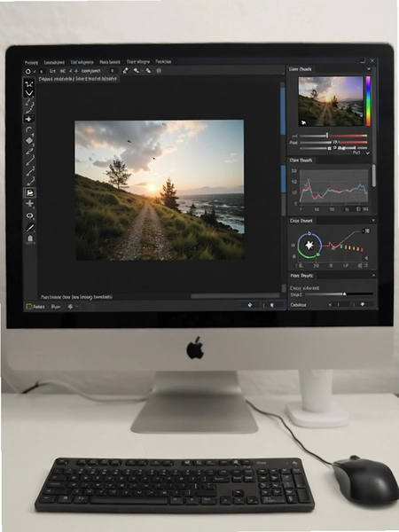
Task: Select the cross-shaped move tool in the toolbox
Action: pos(30,204)
